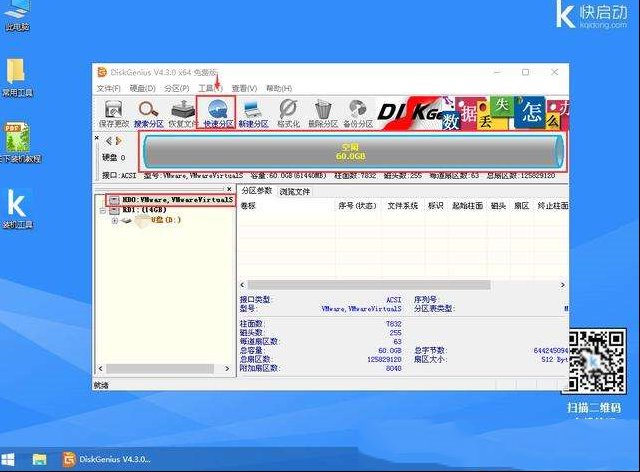Open 搜索分区 search partition tool
Screen dimensions: 640x472
point(149,113)
